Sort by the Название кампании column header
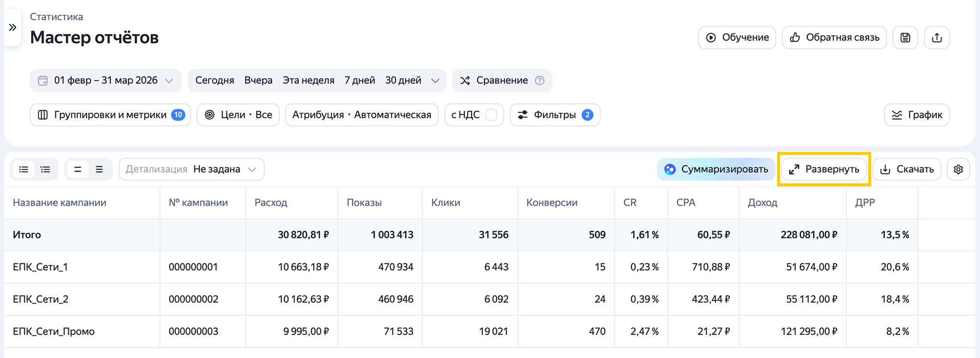This screenshot has height=358, width=980. (x=59, y=203)
